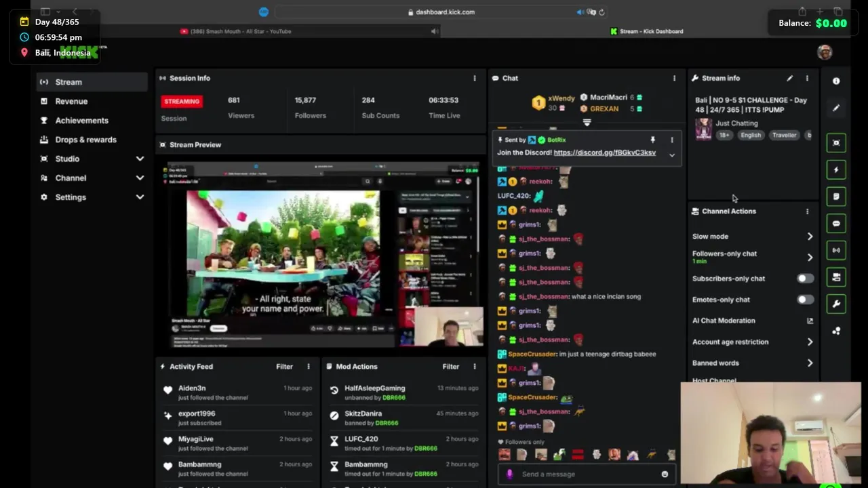868x488 pixels.
Task: Unpin the BotRix pinned message
Action: 652,140
